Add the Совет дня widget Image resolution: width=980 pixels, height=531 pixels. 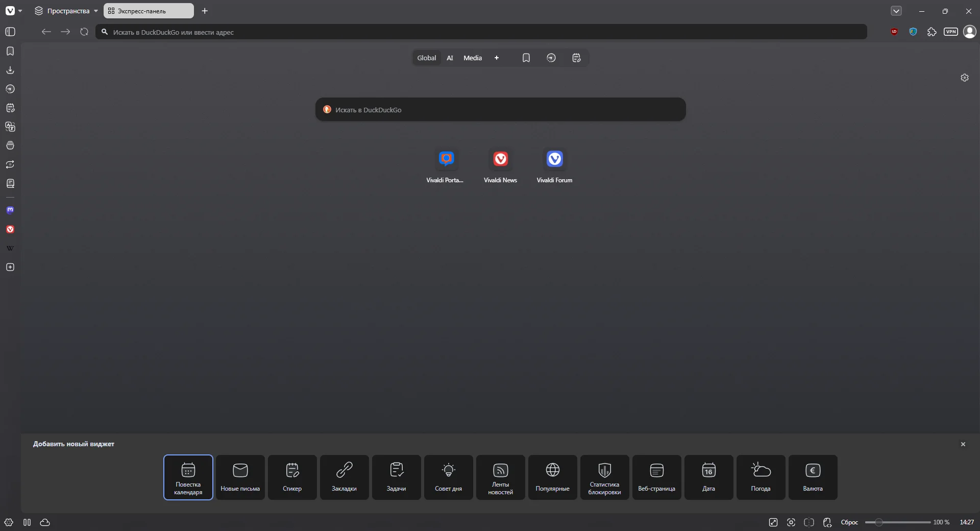click(x=449, y=477)
